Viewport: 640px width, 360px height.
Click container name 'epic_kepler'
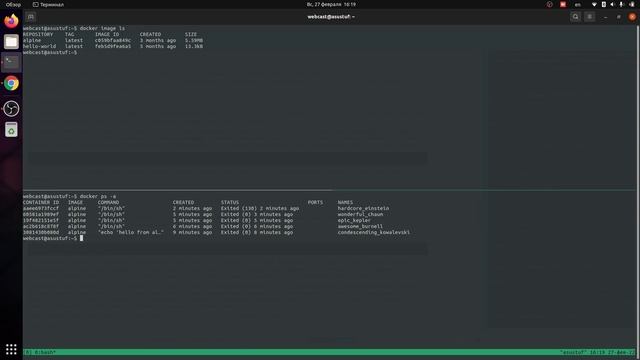click(x=354, y=220)
